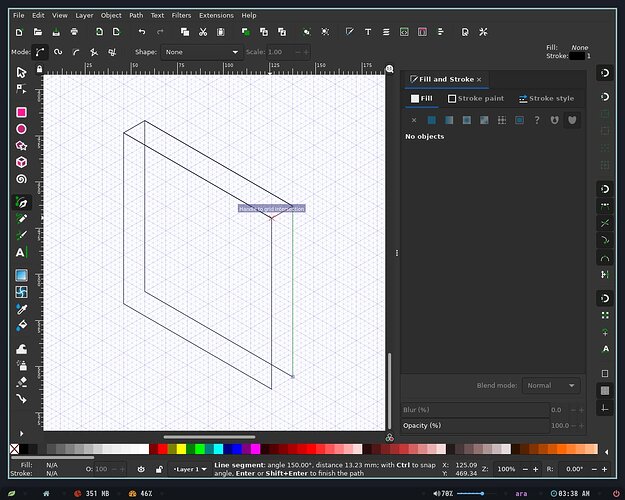Open the Layer 1 selector dropdown
The width and height of the screenshot is (625, 500).
coord(190,469)
